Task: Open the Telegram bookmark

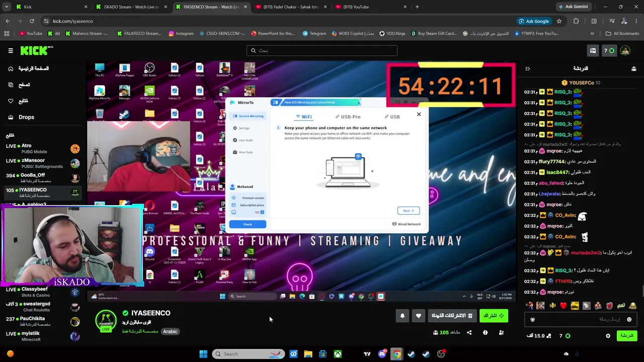Action: (x=314, y=34)
